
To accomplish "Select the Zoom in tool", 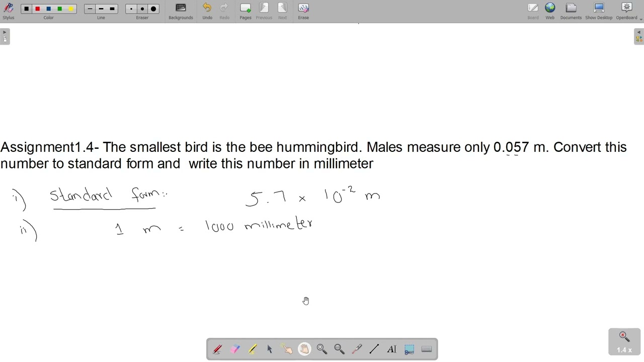I will (322, 349).
